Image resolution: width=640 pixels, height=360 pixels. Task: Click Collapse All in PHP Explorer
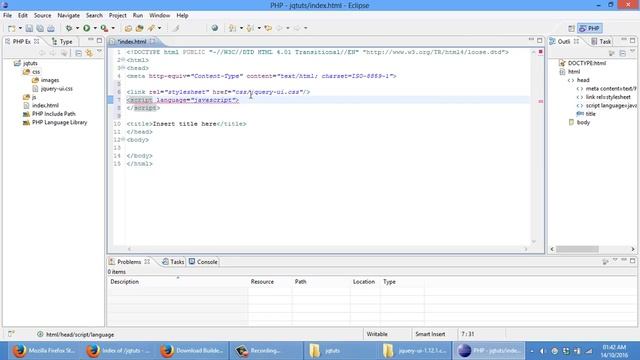click(x=78, y=53)
